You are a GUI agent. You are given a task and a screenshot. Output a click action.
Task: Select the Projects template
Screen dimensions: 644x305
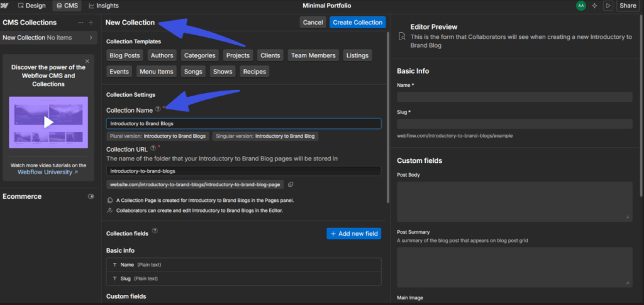(x=238, y=55)
